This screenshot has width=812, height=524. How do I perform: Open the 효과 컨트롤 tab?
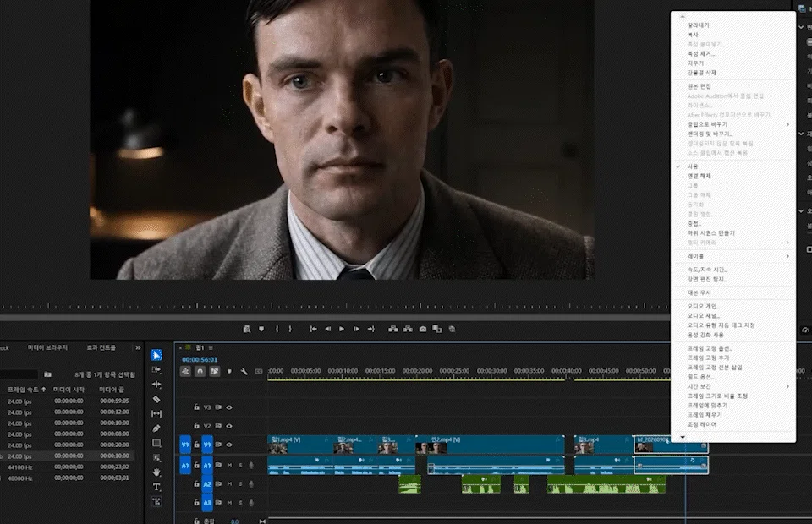click(x=101, y=347)
